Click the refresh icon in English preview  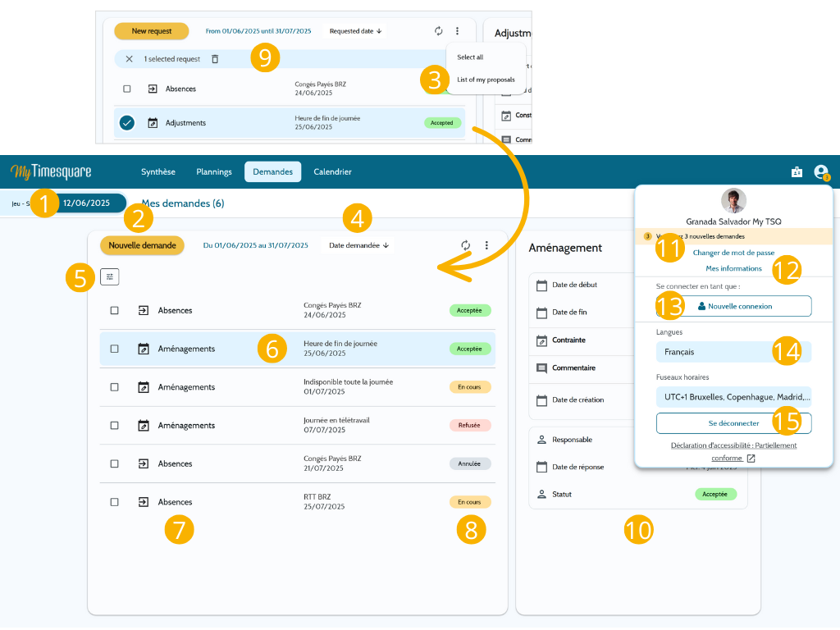click(439, 31)
